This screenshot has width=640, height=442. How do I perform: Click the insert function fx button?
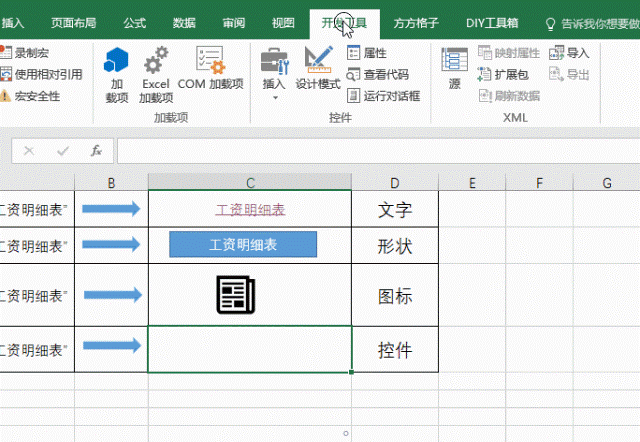96,151
